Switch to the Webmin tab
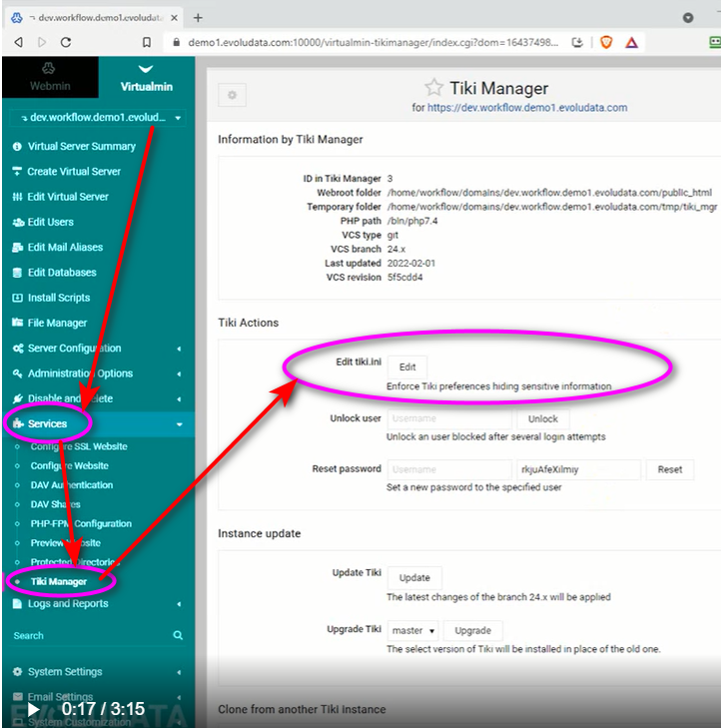The image size is (721, 728). pos(50,77)
